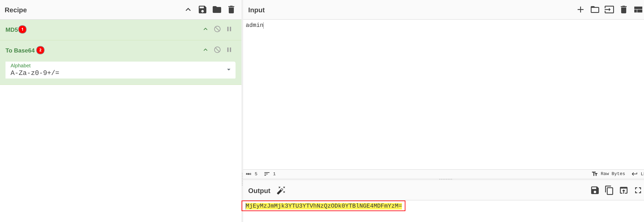Add a new input tab
Viewport: 644px width, 222px height.
coord(580,10)
